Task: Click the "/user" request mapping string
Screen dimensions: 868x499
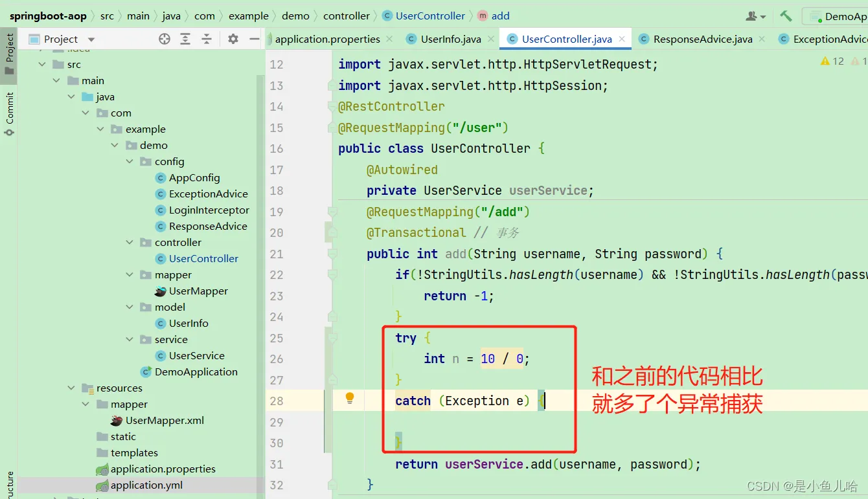Action: 478,128
